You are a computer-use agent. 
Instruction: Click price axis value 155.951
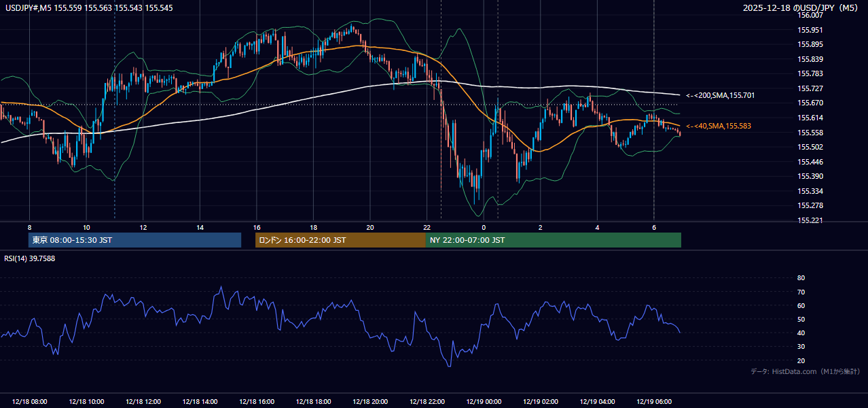[810, 30]
